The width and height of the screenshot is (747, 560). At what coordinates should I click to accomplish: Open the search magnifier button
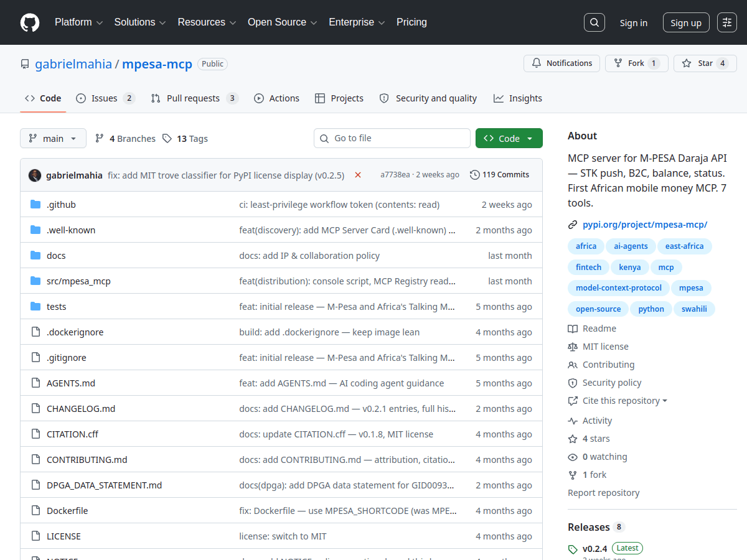[594, 22]
